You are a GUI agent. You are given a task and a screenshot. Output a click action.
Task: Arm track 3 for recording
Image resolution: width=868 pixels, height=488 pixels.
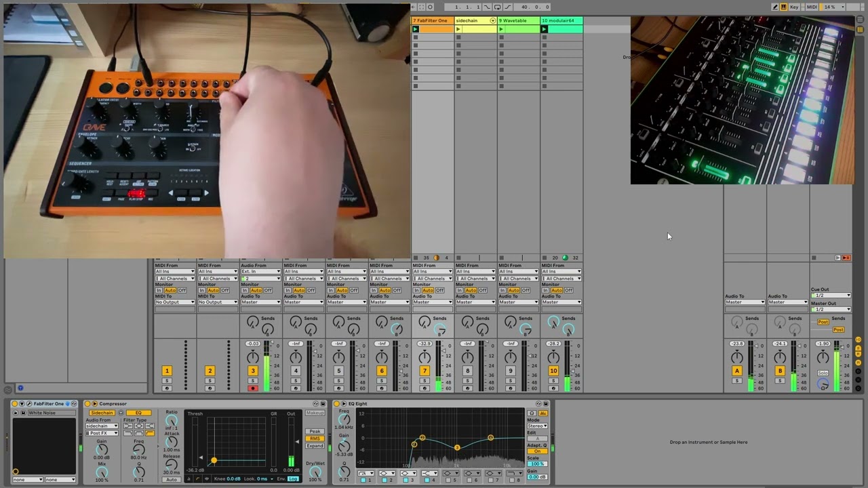[253, 388]
